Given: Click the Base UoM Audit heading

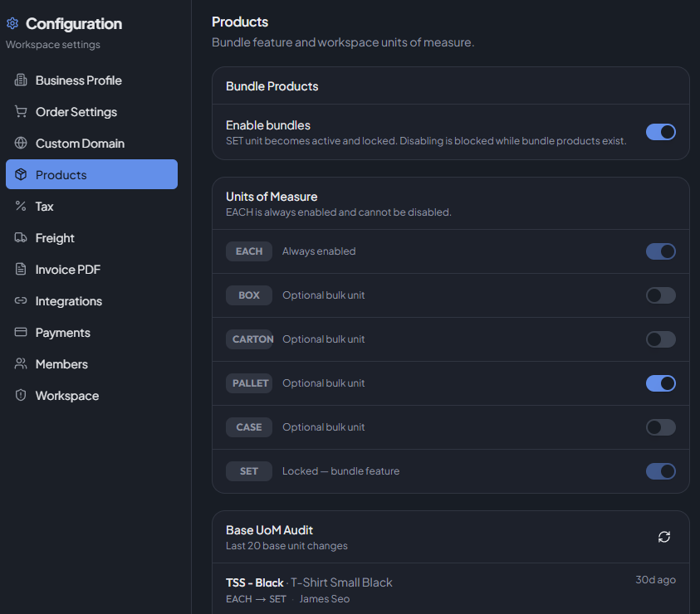Looking at the screenshot, I should click(269, 530).
